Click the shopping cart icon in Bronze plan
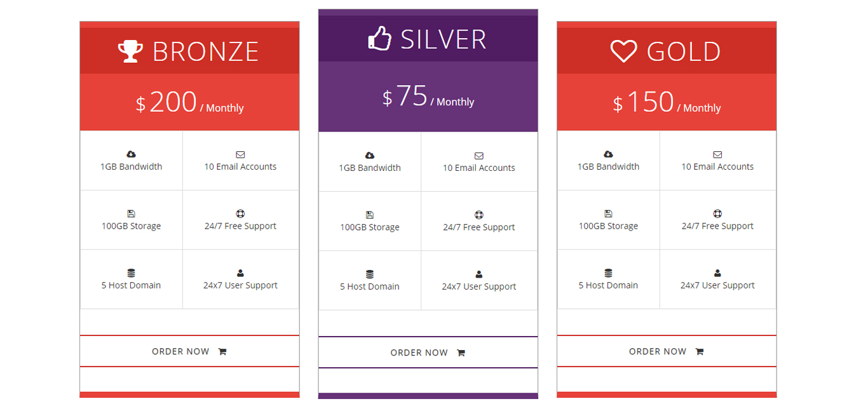Viewport: 868px width, 411px height. click(x=222, y=352)
